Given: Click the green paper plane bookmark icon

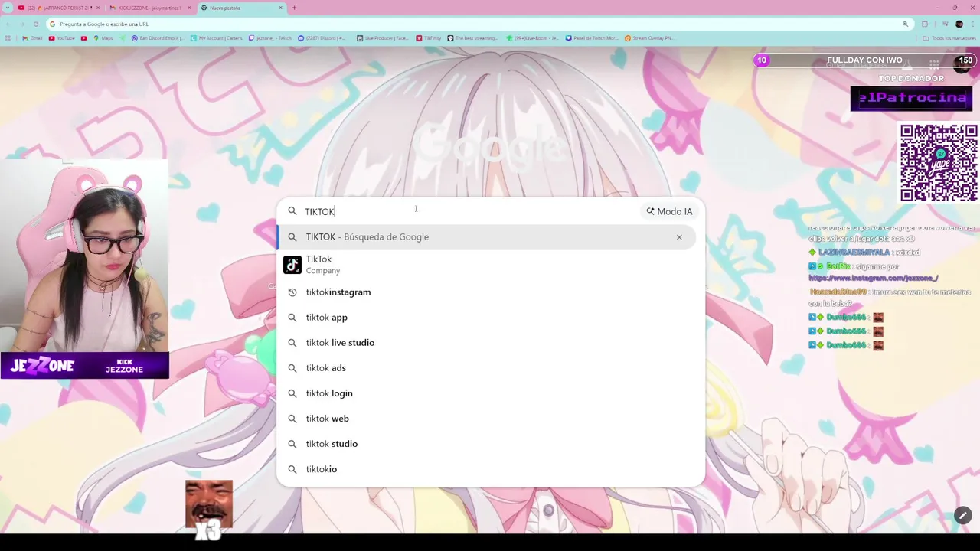Looking at the screenshot, I should [122, 38].
